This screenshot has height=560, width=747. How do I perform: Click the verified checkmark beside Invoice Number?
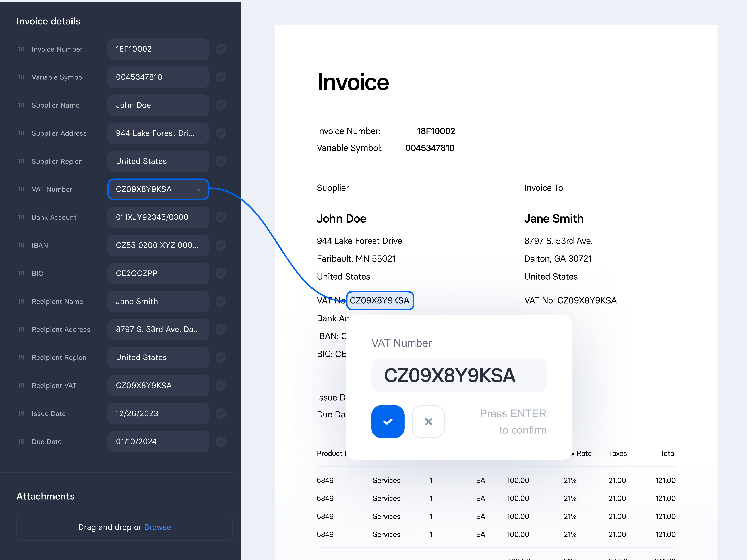click(221, 49)
